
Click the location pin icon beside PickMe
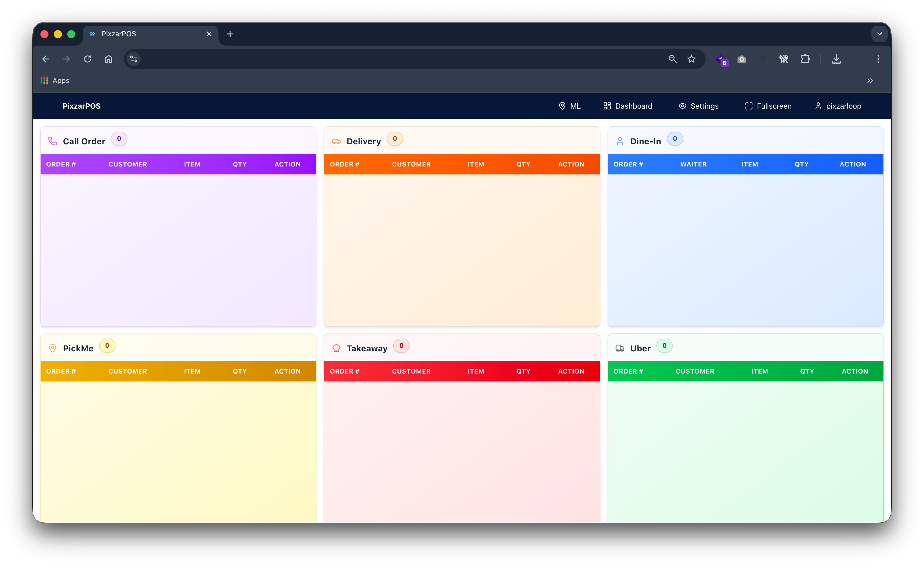click(x=53, y=348)
